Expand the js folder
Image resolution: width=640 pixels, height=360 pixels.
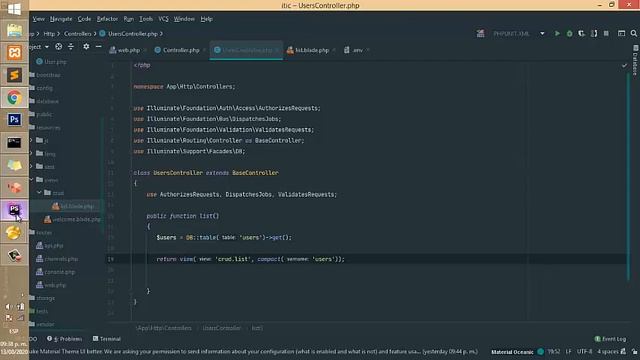coord(31,140)
